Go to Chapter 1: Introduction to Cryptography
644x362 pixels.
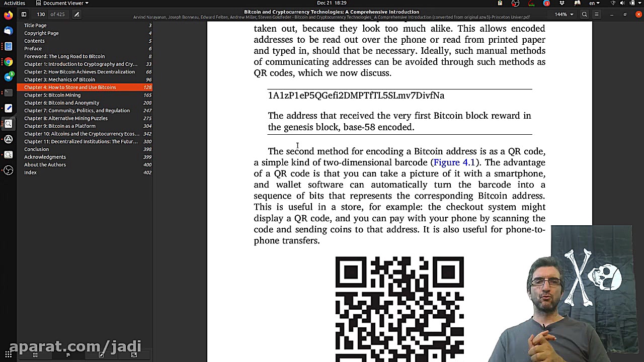click(x=85, y=64)
